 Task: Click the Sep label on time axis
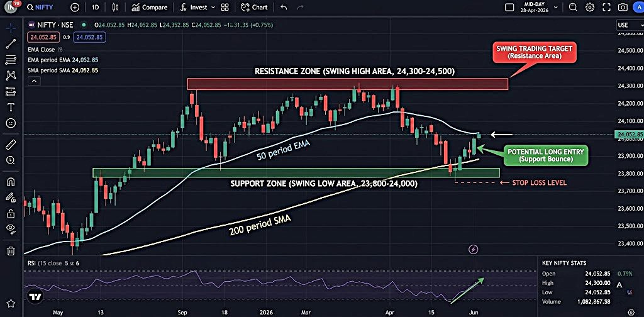184,312
